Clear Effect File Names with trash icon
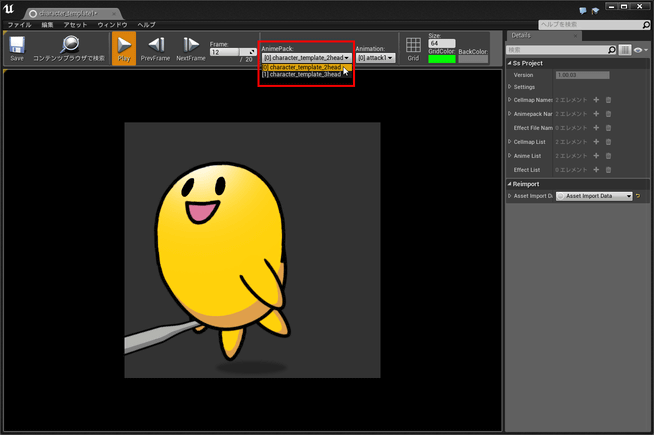654x435 pixels. click(609, 128)
